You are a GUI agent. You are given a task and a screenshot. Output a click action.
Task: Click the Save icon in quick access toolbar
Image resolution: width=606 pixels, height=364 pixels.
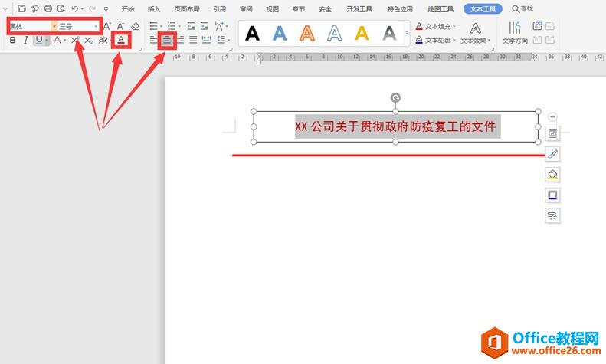coord(21,8)
